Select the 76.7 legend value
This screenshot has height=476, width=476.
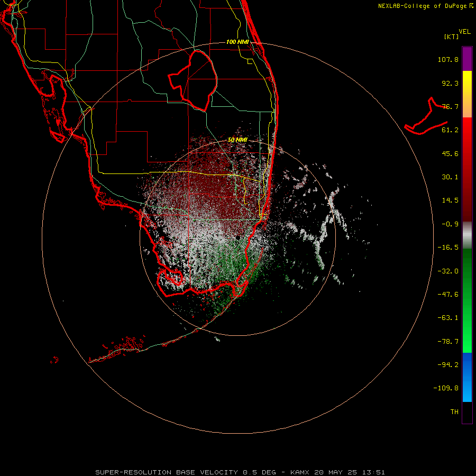(x=450, y=106)
